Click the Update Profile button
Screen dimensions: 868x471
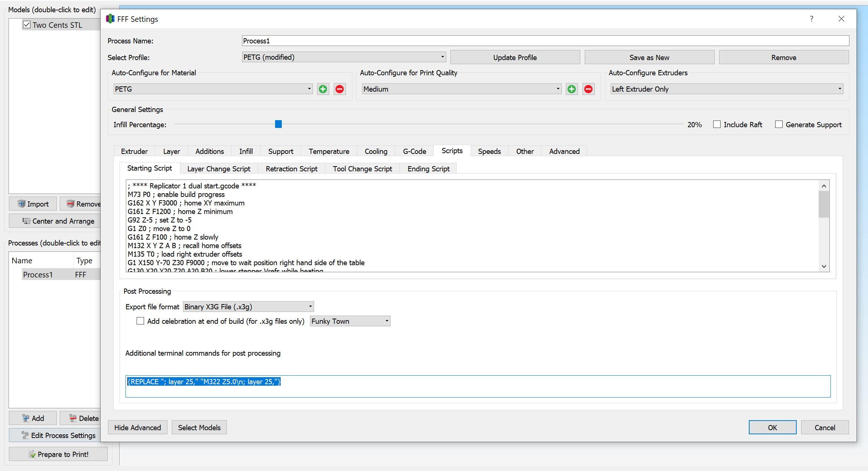[x=515, y=57]
